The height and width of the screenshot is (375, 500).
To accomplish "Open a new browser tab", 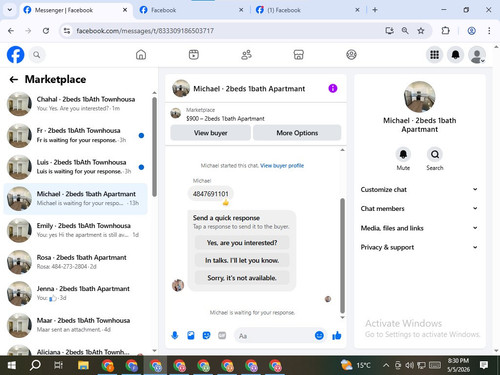I will pyautogui.click(x=375, y=10).
